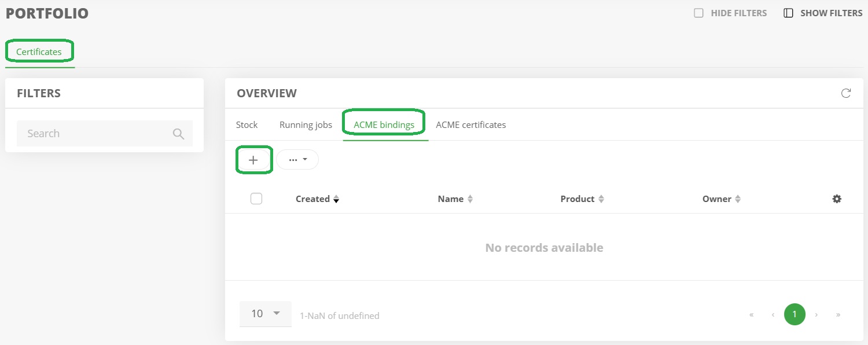Go to the previous page
Screen dimensions: 868x345
[773, 315]
